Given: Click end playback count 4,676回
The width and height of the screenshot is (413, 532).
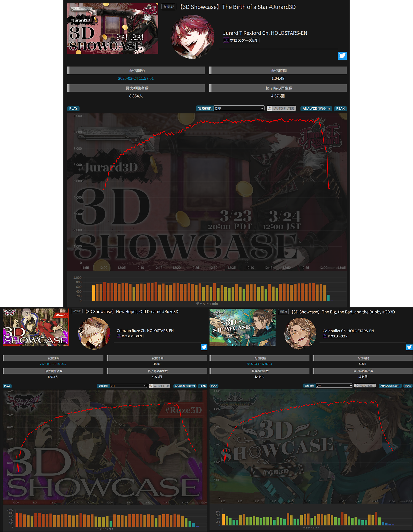Looking at the screenshot, I should pyautogui.click(x=278, y=96).
